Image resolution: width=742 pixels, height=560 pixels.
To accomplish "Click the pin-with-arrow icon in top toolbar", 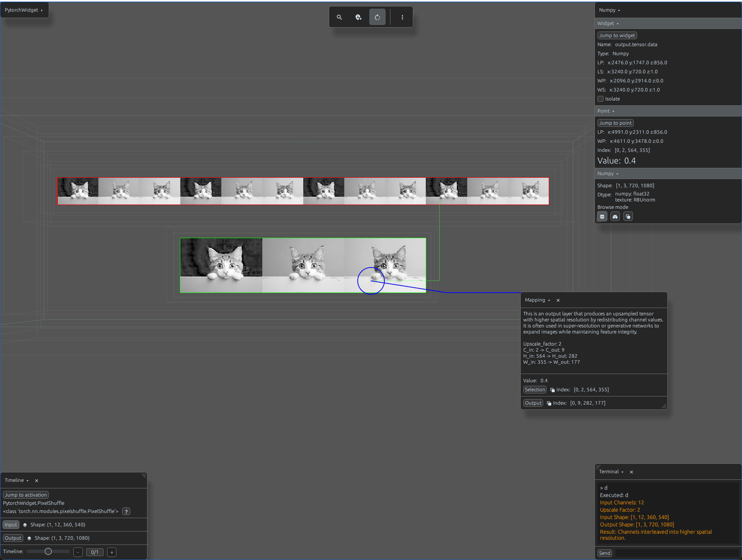I will (358, 17).
